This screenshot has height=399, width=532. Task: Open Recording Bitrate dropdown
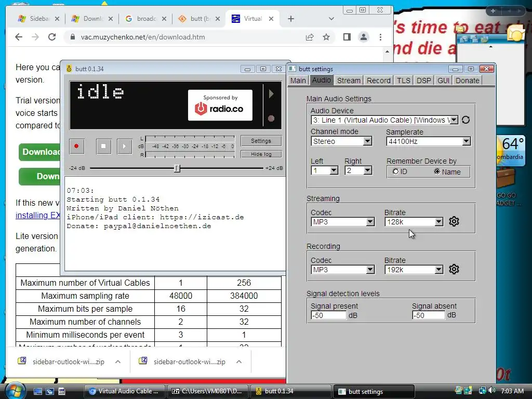coord(438,270)
